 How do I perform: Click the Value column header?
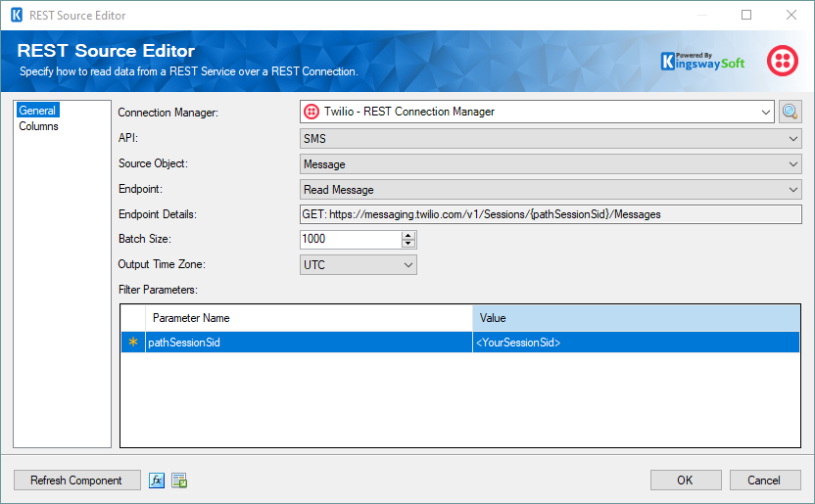(x=636, y=318)
